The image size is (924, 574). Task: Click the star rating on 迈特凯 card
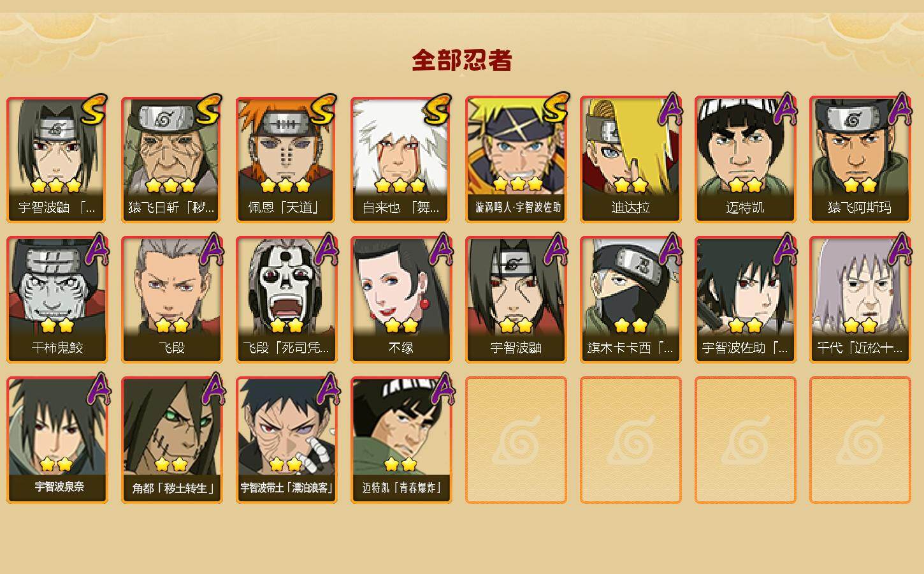(x=745, y=186)
